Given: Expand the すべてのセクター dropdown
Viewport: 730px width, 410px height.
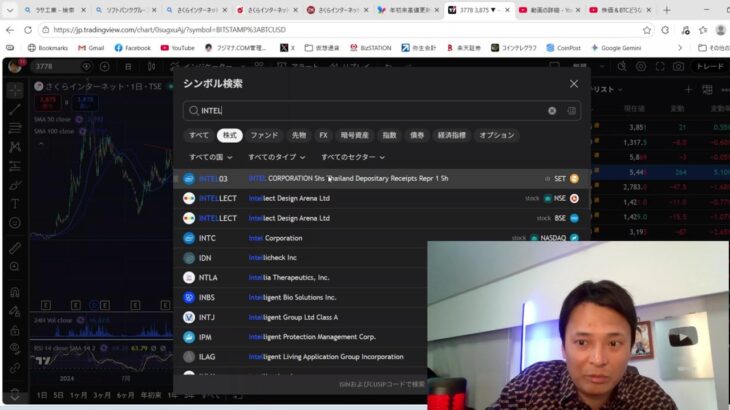Looking at the screenshot, I should click(354, 157).
